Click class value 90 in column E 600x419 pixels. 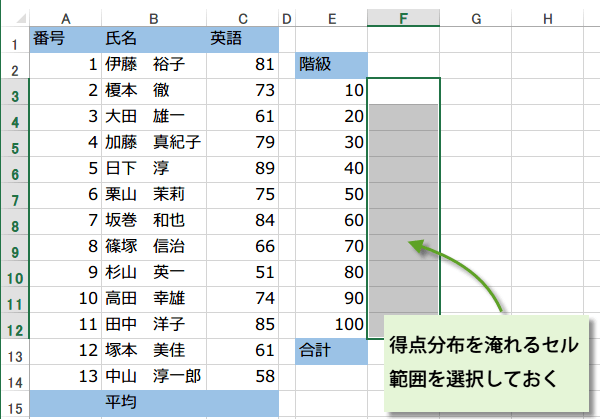pos(331,300)
